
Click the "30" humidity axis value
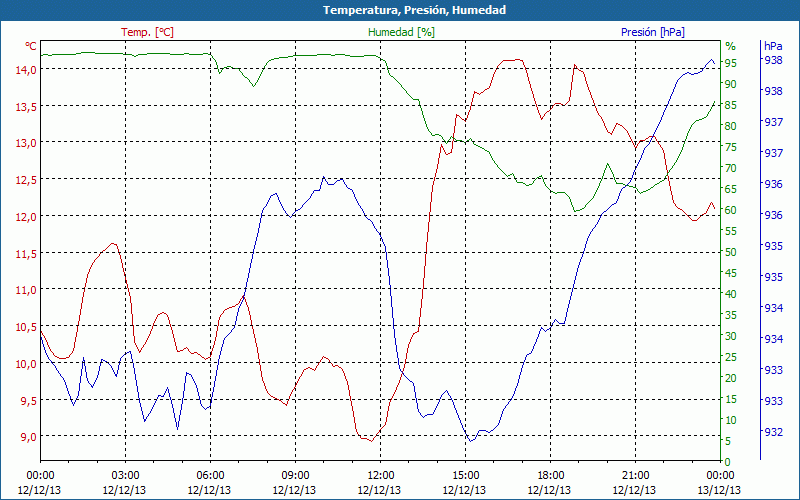pyautogui.click(x=731, y=336)
